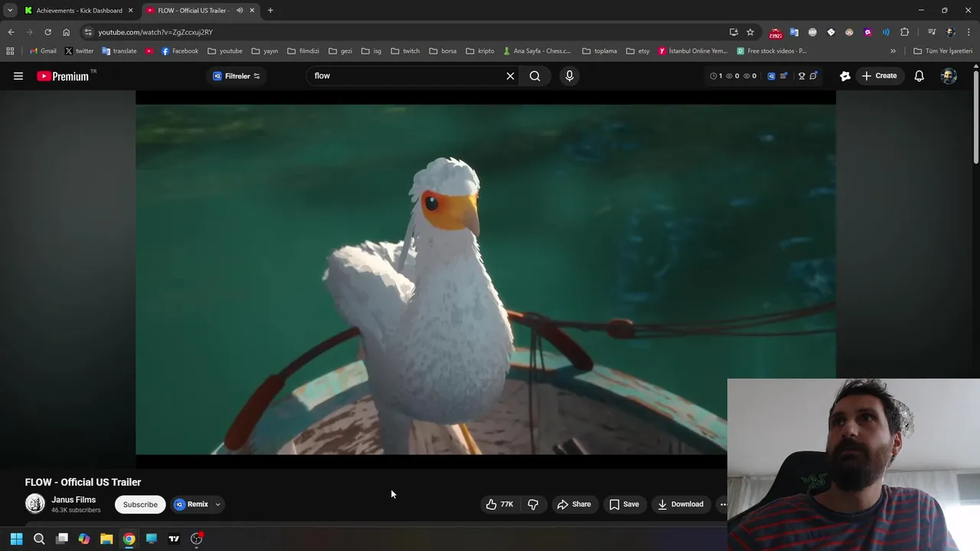Bookmark this page with star icon
980x551 pixels.
[750, 32]
